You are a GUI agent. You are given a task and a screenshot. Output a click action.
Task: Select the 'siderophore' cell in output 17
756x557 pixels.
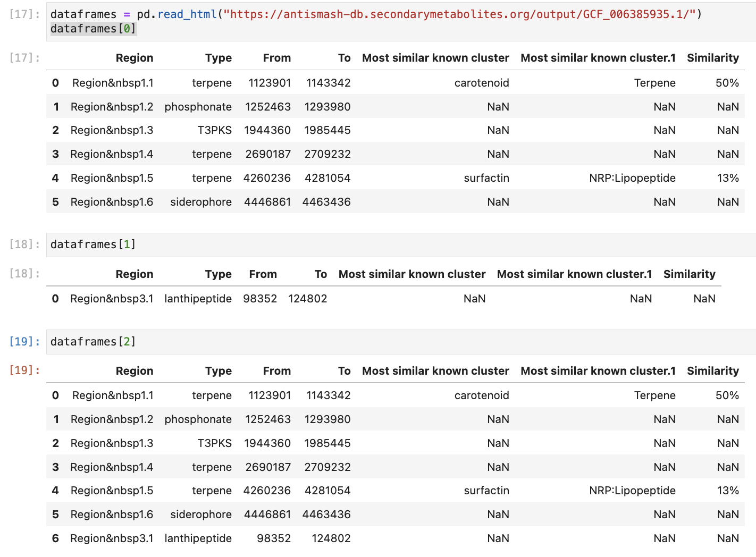pyautogui.click(x=201, y=202)
